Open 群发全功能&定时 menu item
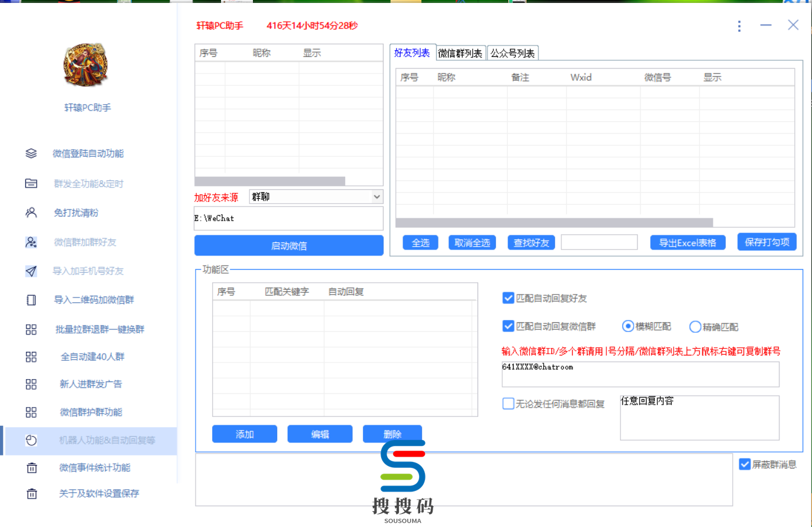Screen dimensions: 812x527 coord(89,183)
